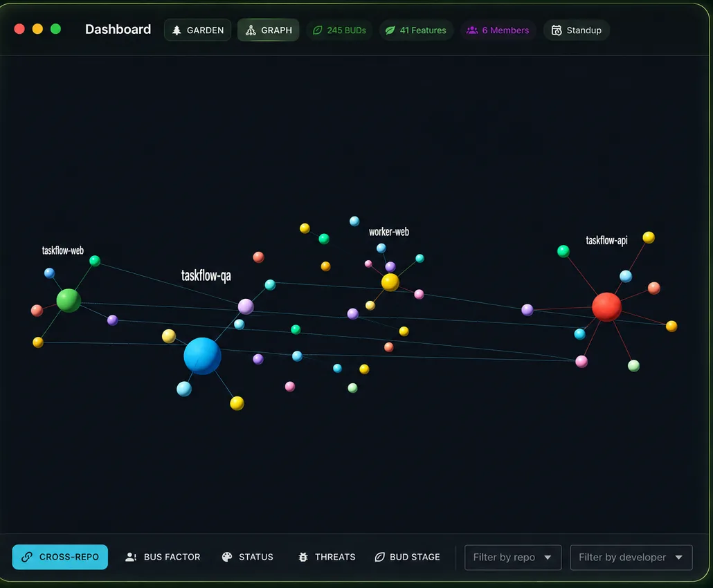Select the large red taskflow-api hub node

coord(606,306)
